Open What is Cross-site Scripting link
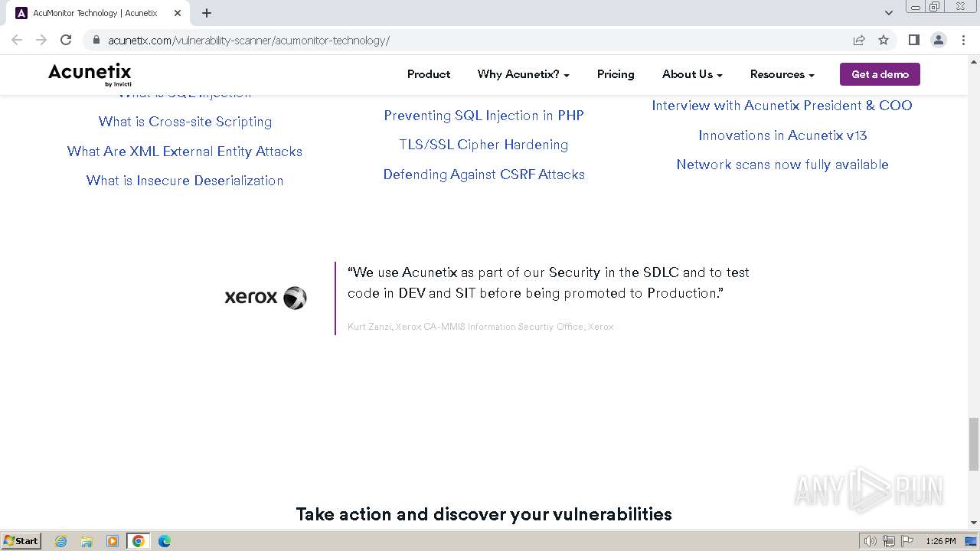The width and height of the screenshot is (980, 551). click(x=185, y=122)
